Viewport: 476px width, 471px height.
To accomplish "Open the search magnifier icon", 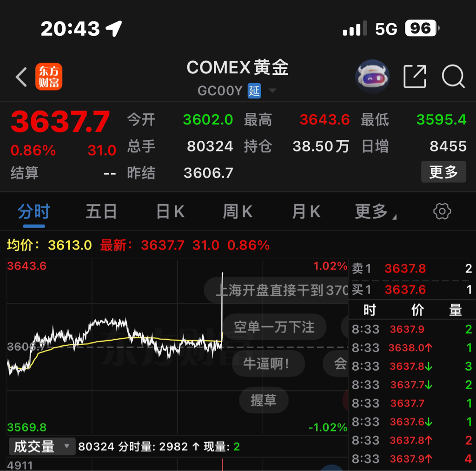I will coord(453,77).
